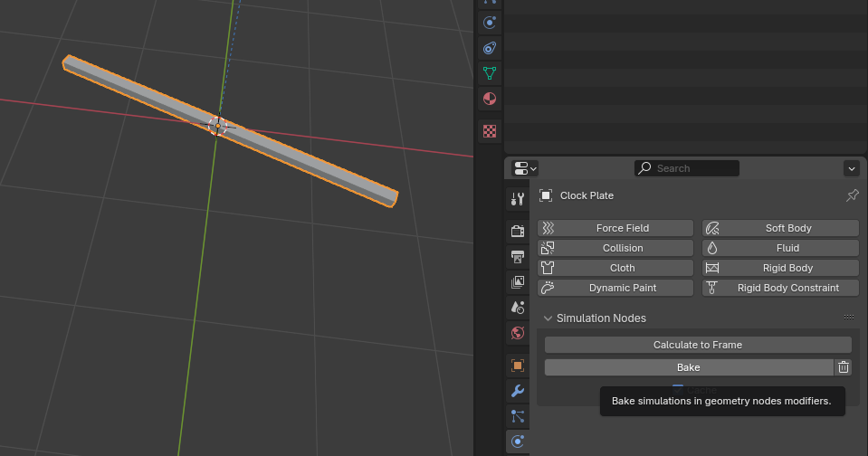Enable Rigid Body physics
Image resolution: width=868 pixels, height=456 pixels.
780,268
